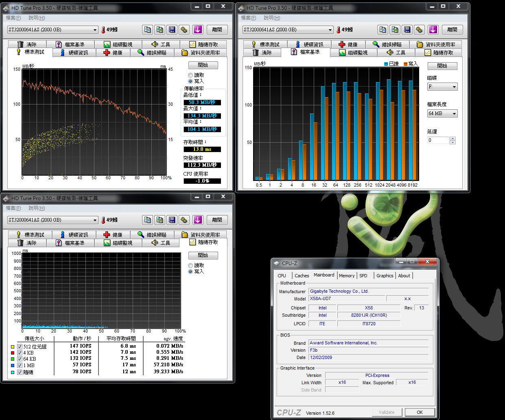Uncheck the 4 KB transfer size checkbox

coord(20,353)
